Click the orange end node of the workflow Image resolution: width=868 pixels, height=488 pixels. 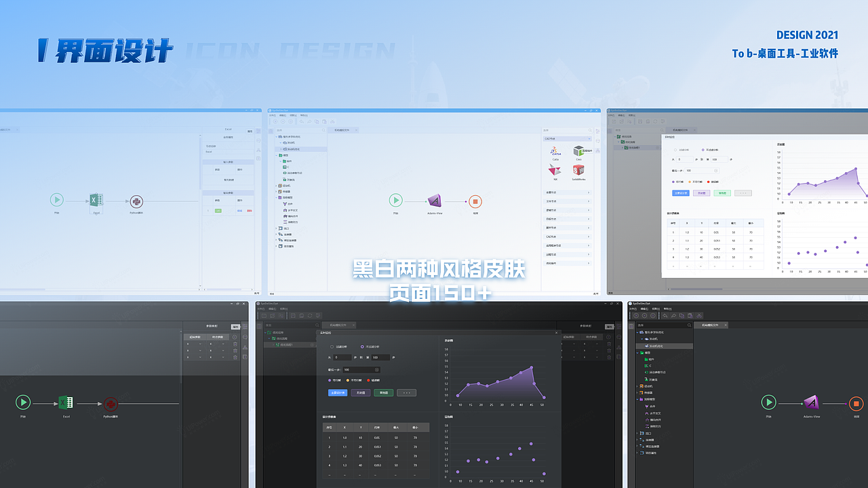pyautogui.click(x=474, y=201)
